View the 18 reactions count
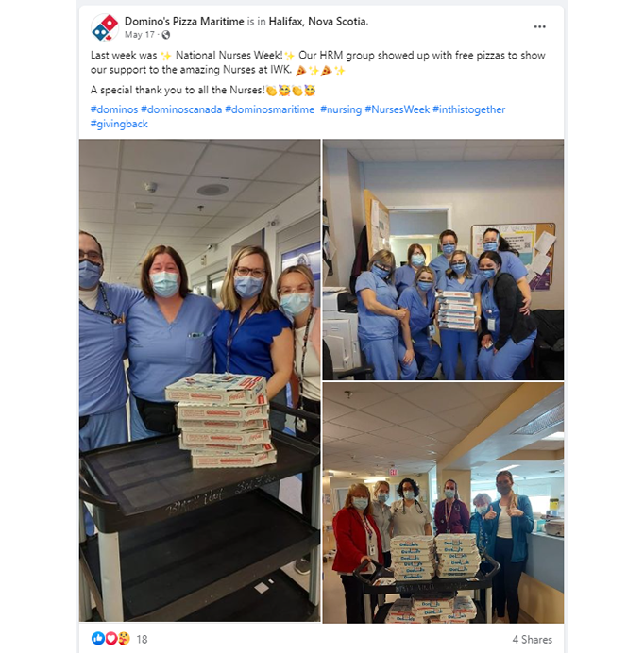 143,639
